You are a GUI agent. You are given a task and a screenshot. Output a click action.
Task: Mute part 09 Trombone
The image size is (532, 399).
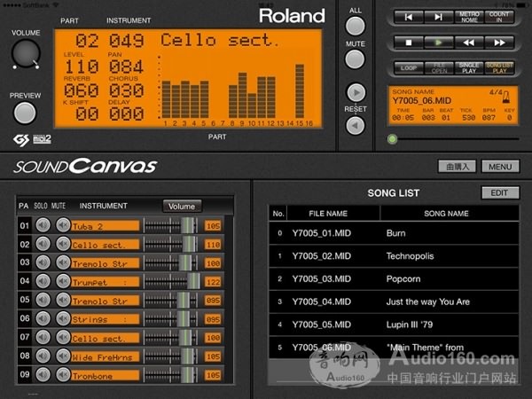tap(63, 374)
